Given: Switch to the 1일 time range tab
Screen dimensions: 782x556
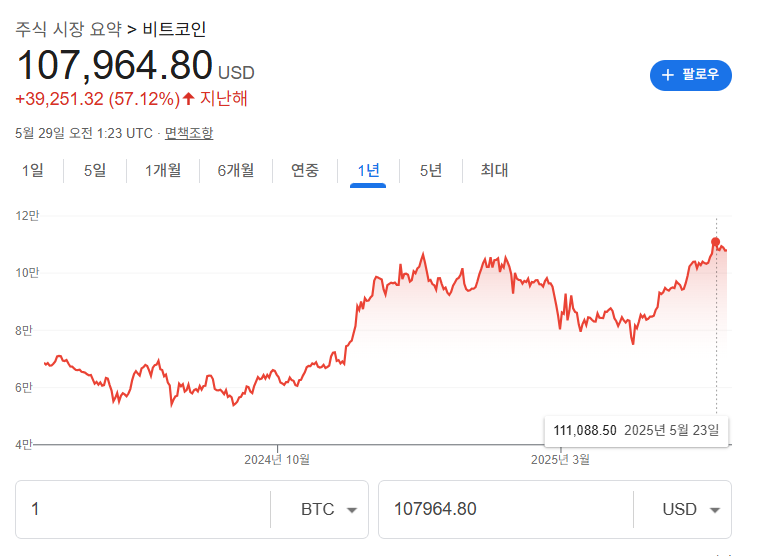Looking at the screenshot, I should (x=33, y=171).
